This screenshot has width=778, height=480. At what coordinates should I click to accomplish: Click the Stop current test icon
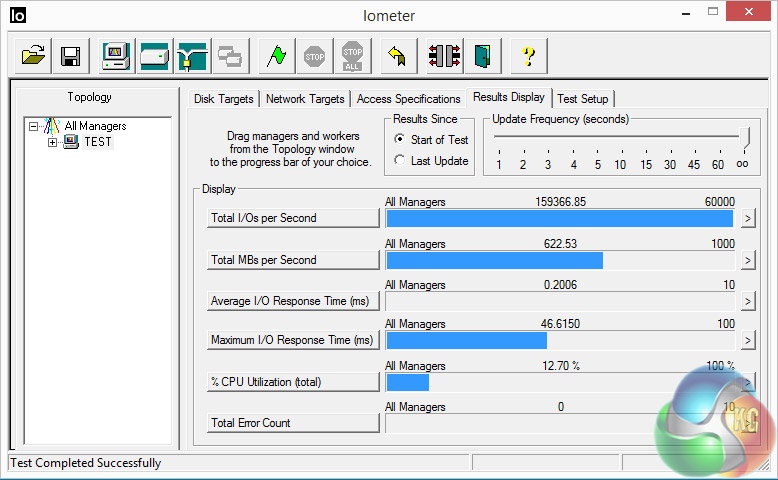tap(315, 56)
